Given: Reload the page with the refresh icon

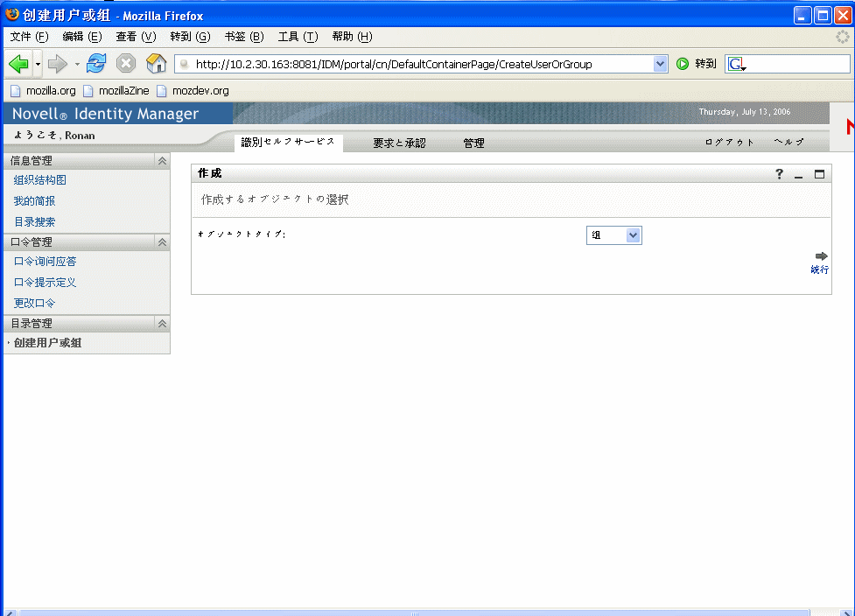Looking at the screenshot, I should pyautogui.click(x=96, y=63).
